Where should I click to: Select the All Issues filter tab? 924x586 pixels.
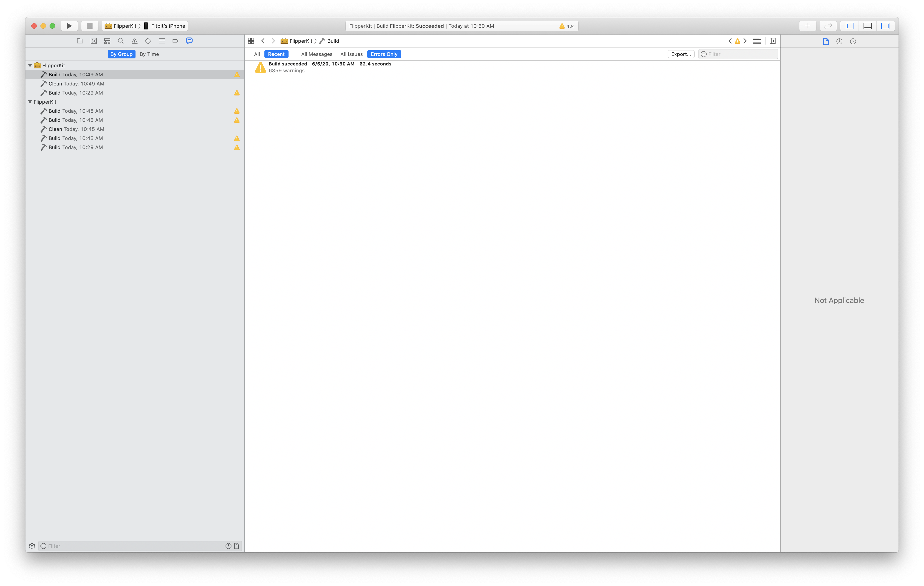[351, 54]
